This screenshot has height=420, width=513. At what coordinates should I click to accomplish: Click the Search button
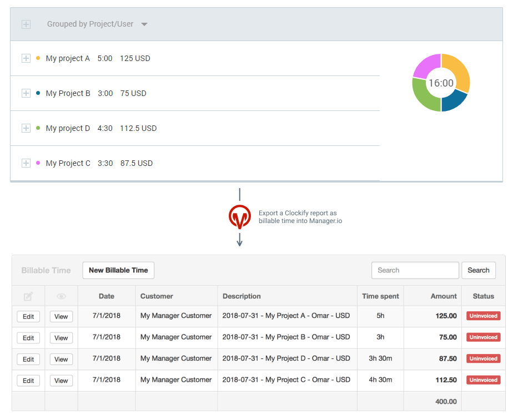point(479,270)
